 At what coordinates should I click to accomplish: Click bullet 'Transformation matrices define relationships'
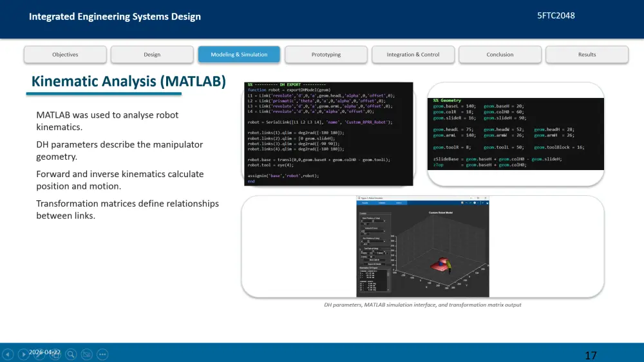pos(128,209)
